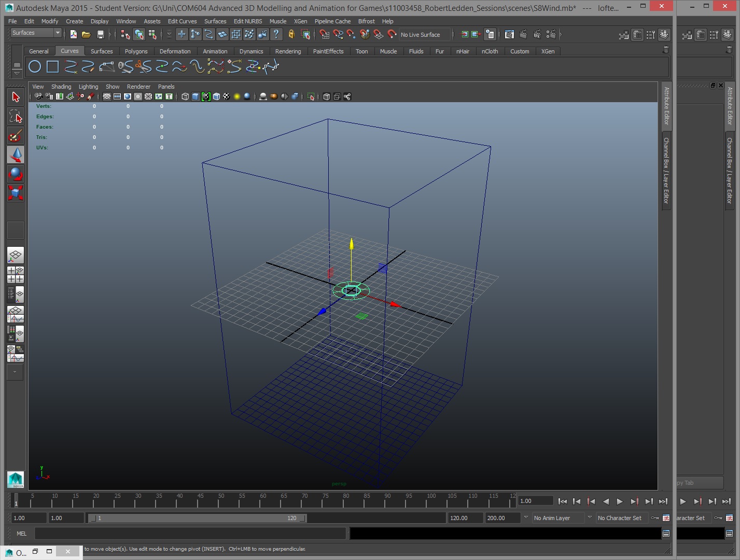Activate the Move tool in the toolbox
The width and height of the screenshot is (740, 560).
tap(16, 155)
